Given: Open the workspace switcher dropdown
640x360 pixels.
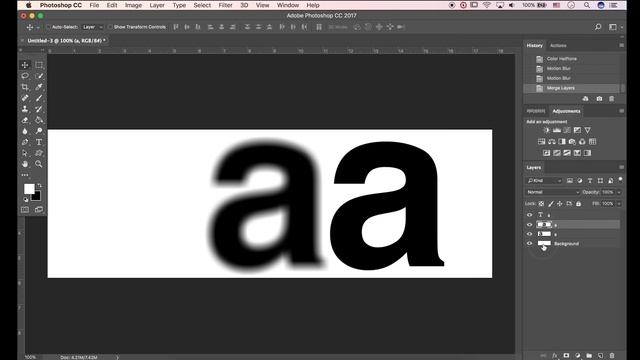Looking at the screenshot, I should 615,27.
